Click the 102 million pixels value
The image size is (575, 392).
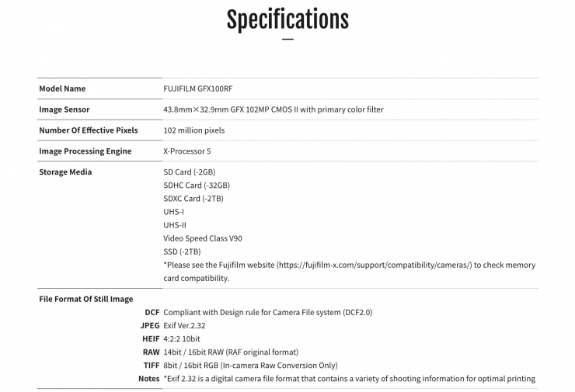(193, 130)
